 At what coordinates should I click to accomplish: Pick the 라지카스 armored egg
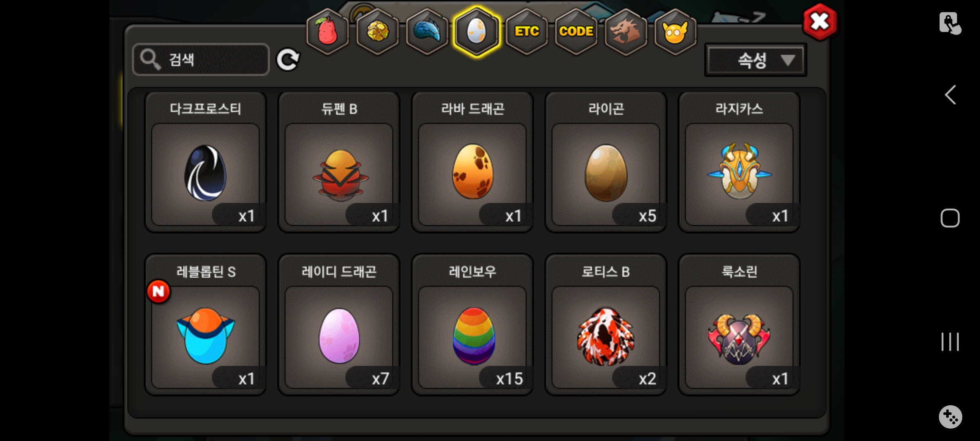739,162
